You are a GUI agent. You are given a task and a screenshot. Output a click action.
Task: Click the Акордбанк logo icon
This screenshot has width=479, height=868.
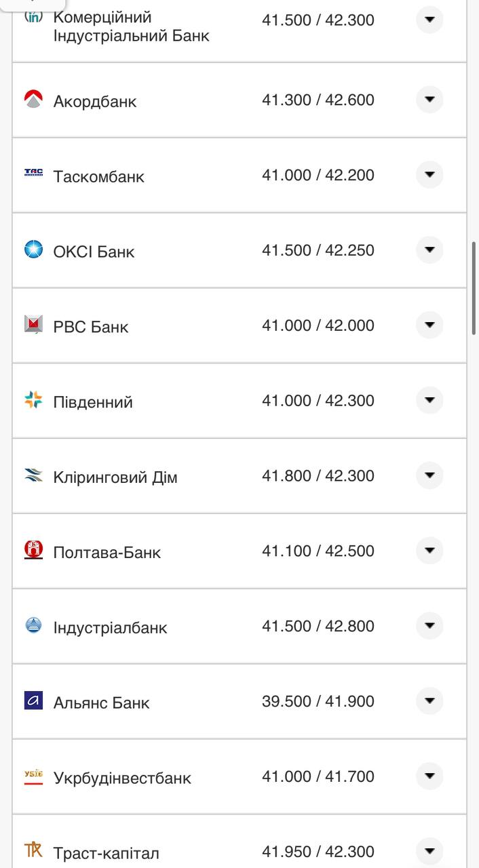[x=32, y=99]
